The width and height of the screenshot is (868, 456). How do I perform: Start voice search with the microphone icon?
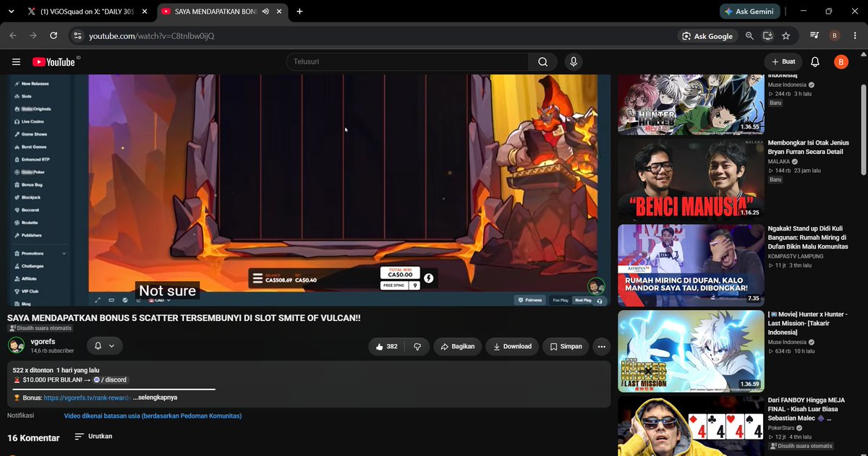click(574, 62)
